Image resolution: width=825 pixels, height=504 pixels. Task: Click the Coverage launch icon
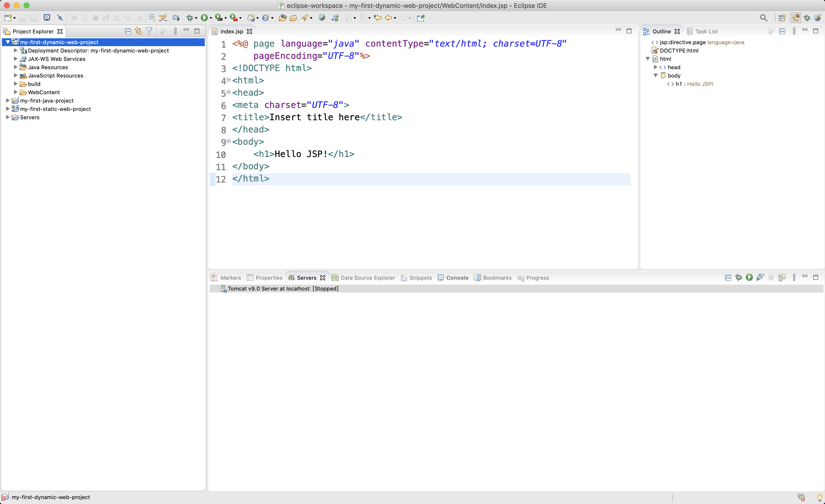coord(218,18)
